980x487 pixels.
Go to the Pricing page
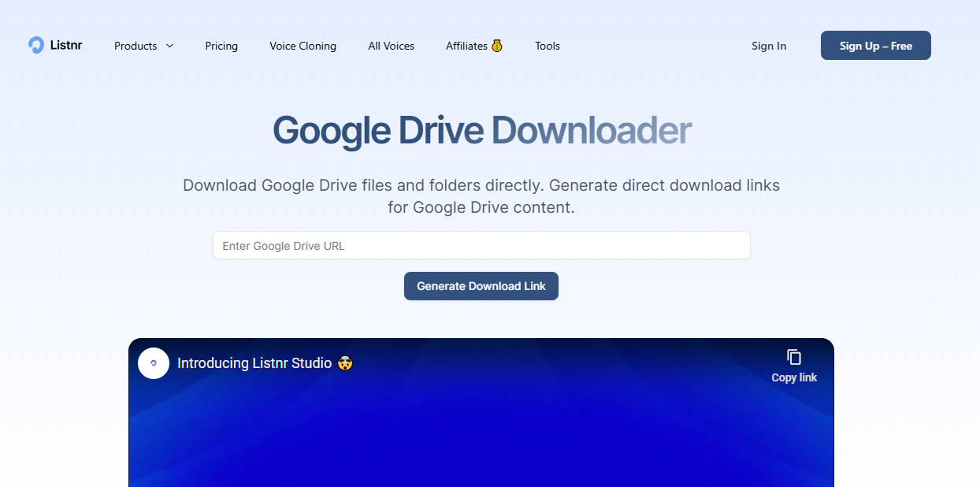tap(221, 46)
